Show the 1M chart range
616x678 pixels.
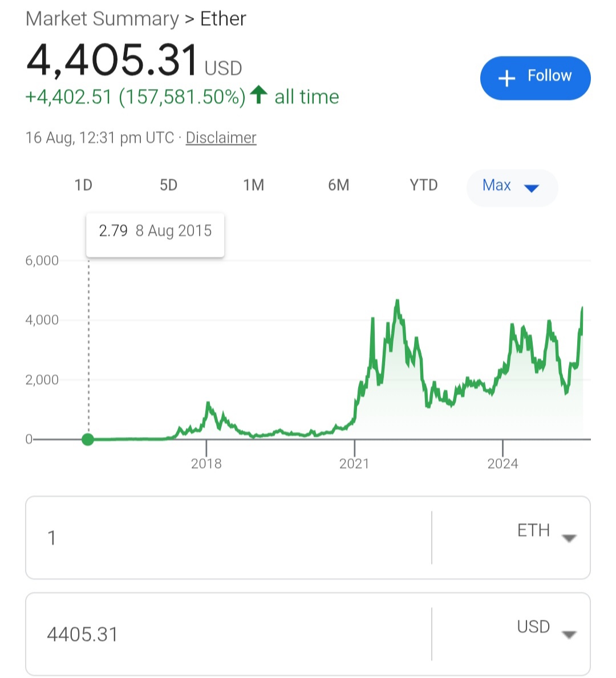[253, 185]
